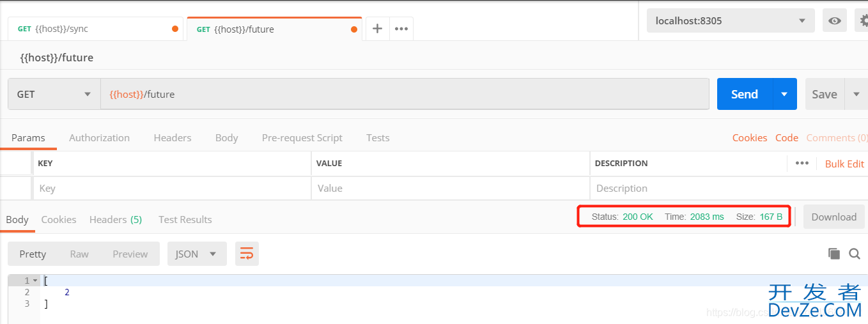Image resolution: width=868 pixels, height=324 pixels.
Task: Click the KEY column header
Action: 45,164
